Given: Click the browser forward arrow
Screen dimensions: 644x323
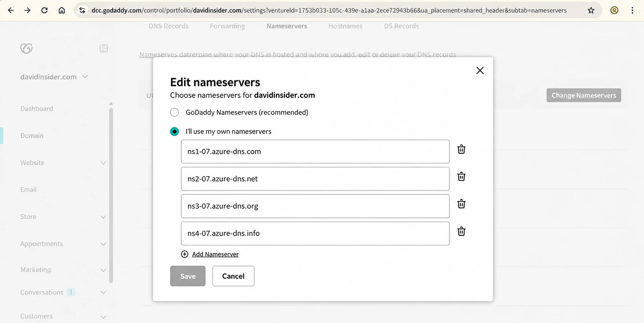Looking at the screenshot, I should click(x=27, y=10).
